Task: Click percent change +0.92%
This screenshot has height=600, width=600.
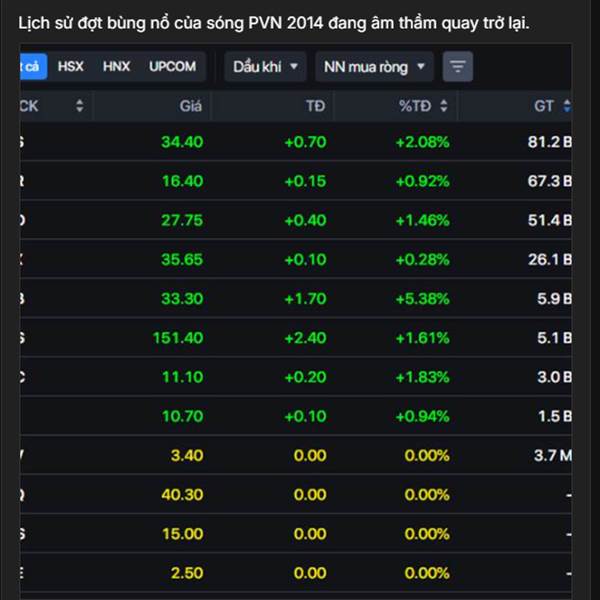Action: [x=422, y=181]
